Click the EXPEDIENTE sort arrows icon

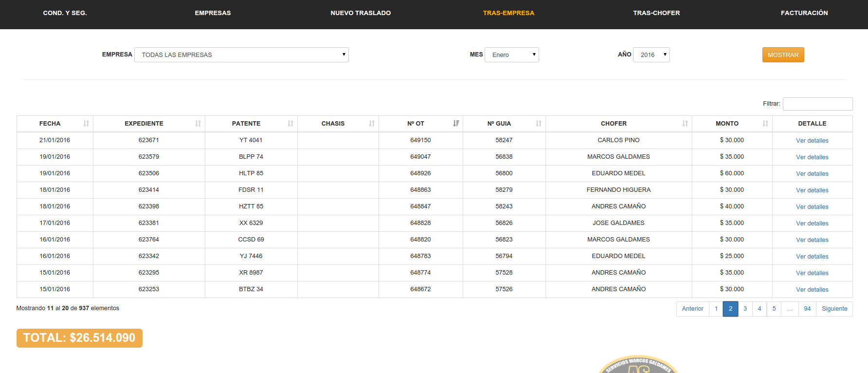[x=198, y=124]
